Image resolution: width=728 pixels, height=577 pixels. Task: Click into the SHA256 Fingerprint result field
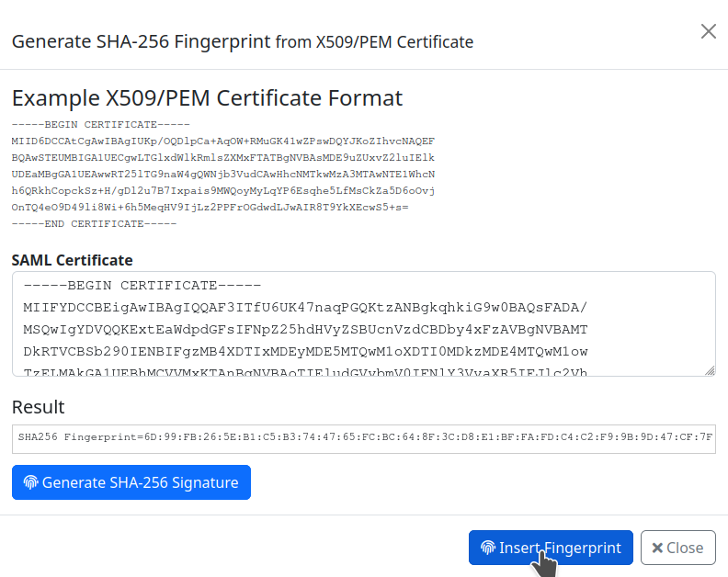tap(363, 439)
